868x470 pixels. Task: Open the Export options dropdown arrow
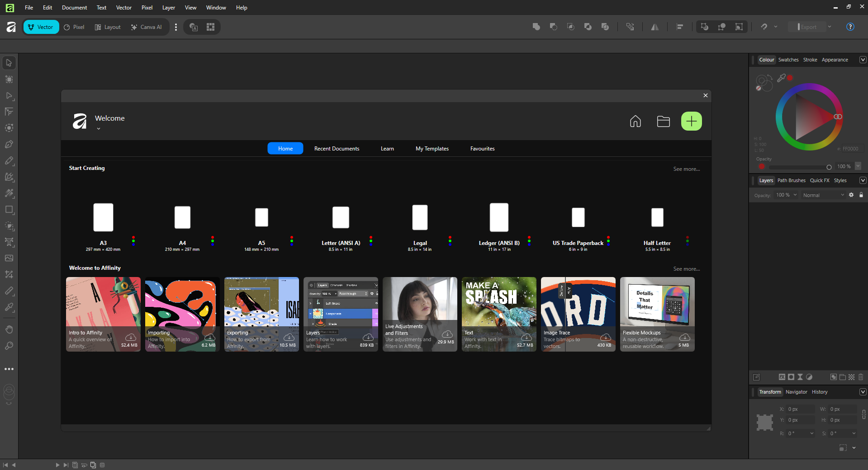830,27
